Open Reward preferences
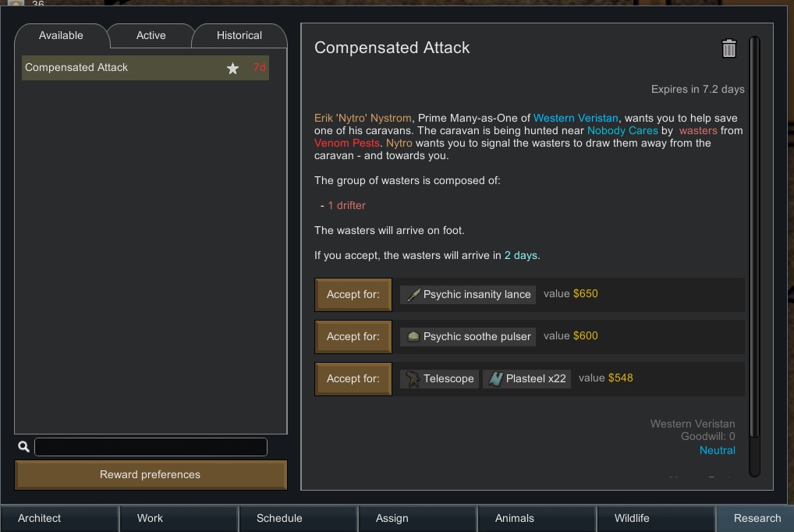The height and width of the screenshot is (532, 794). pos(151,475)
